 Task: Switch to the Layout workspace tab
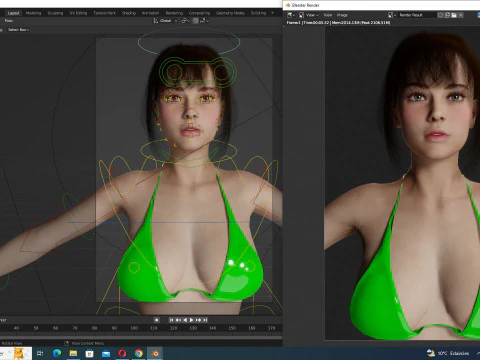tap(14, 13)
